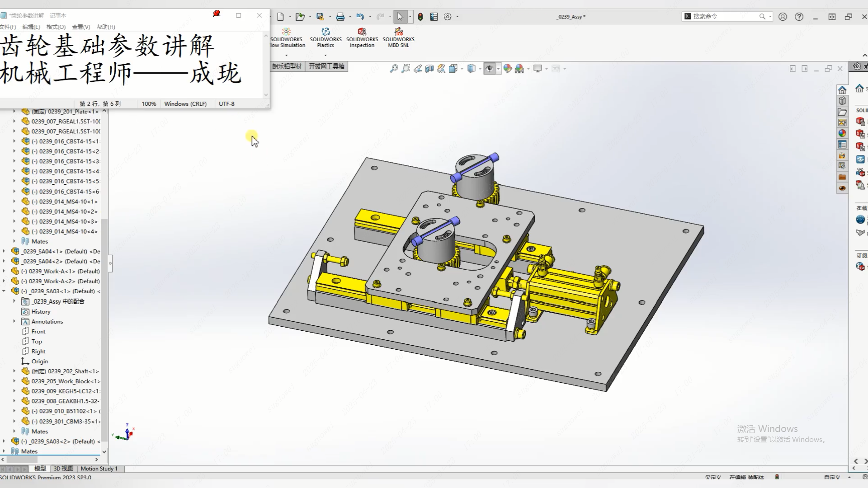
Task: Open Appearances task pane color ball tab
Action: [842, 133]
